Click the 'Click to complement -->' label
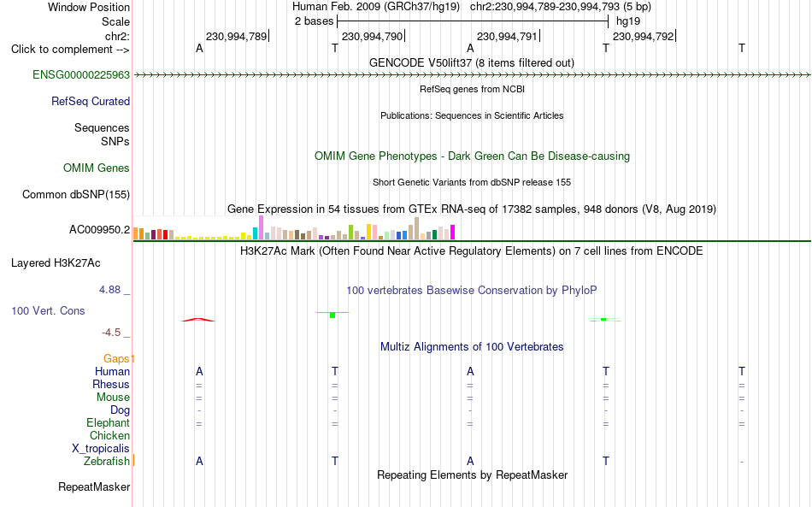This screenshot has height=507, width=812. pyautogui.click(x=70, y=50)
